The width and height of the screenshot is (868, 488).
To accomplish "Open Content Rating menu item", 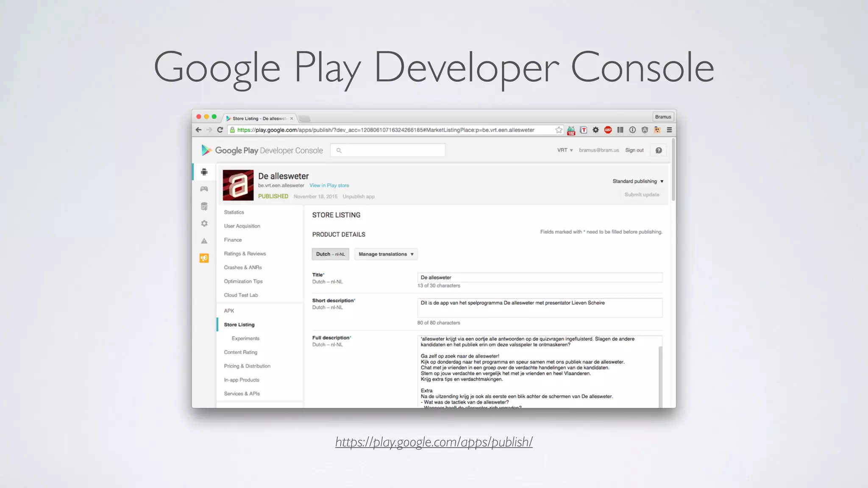I will pyautogui.click(x=240, y=352).
